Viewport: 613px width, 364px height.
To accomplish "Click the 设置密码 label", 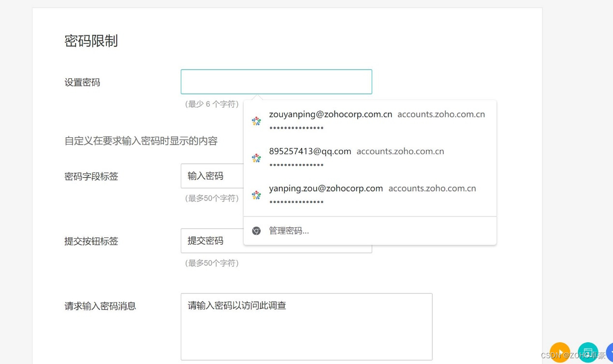I will [82, 82].
